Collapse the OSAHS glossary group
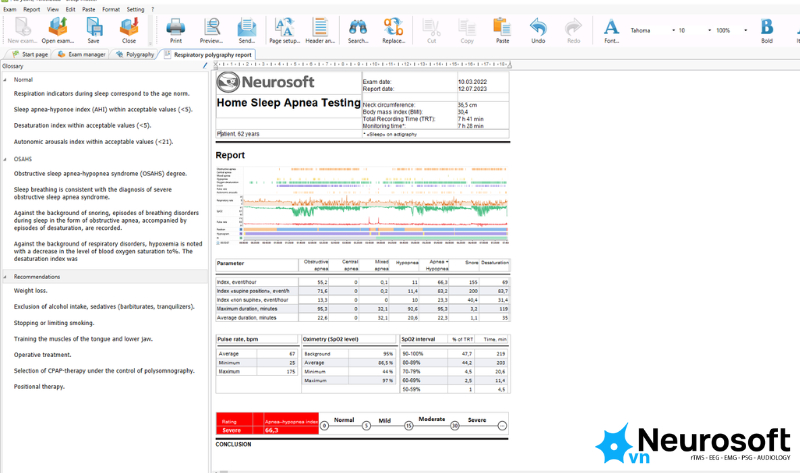Screen dimensions: 800x473 5,159
